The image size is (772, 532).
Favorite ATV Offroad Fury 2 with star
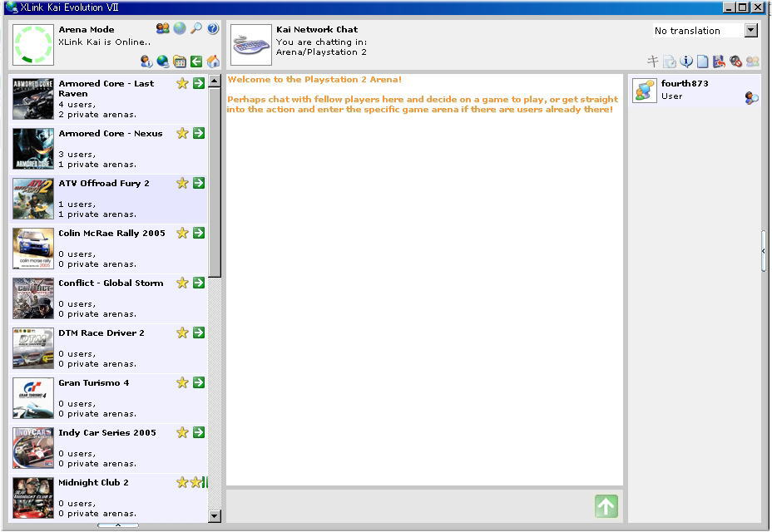(182, 183)
